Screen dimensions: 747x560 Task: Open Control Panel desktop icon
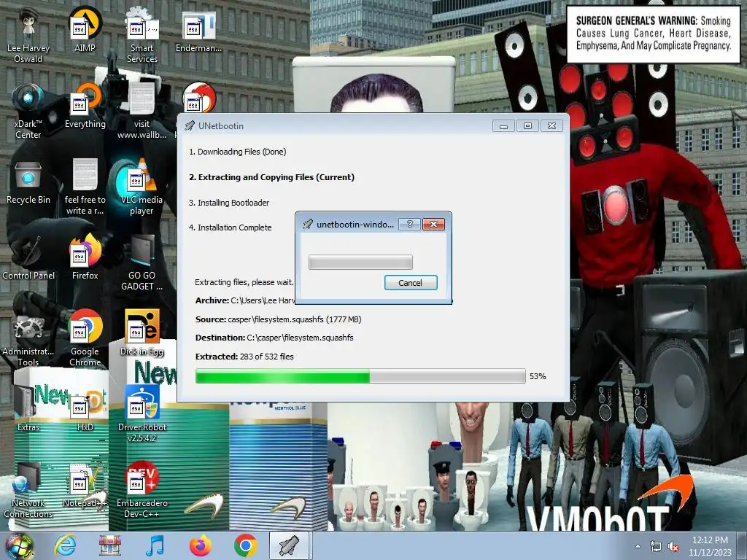[x=28, y=258]
